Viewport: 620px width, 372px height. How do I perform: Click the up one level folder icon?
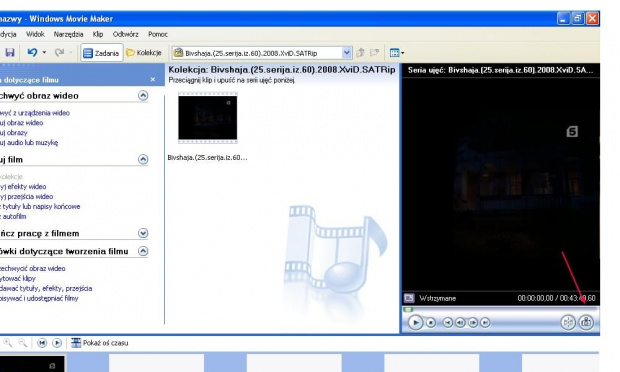360,53
